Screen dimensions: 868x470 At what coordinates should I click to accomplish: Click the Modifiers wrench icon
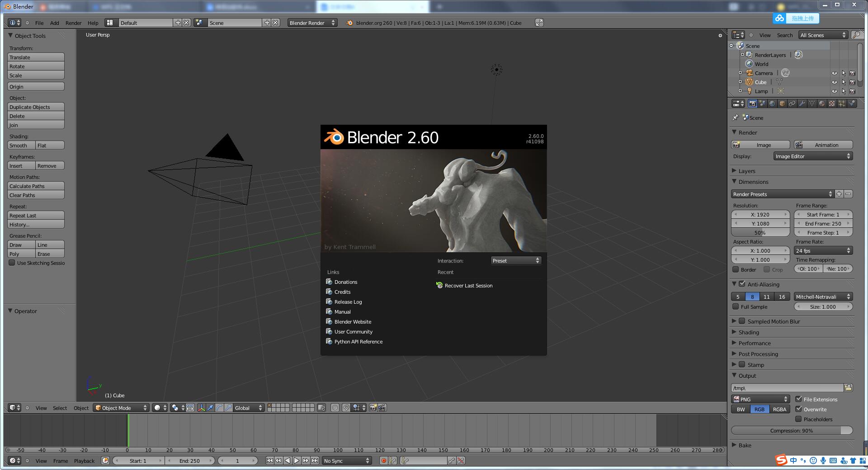coord(802,103)
